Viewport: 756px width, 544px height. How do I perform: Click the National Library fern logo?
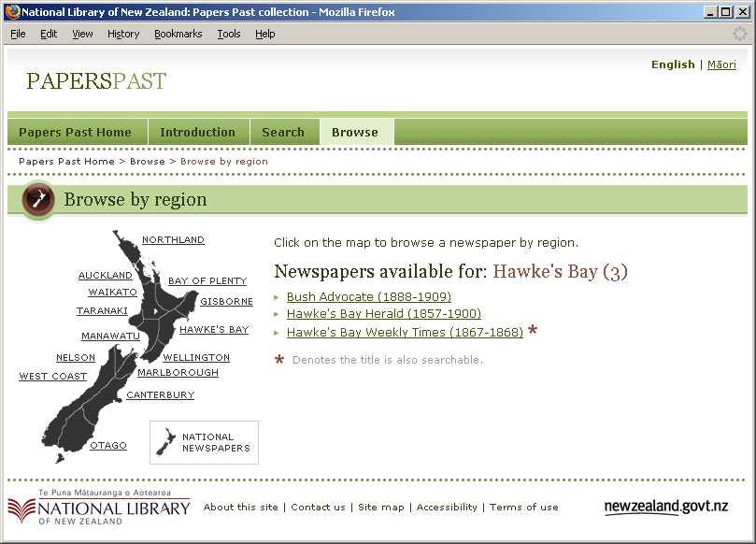pos(21,511)
